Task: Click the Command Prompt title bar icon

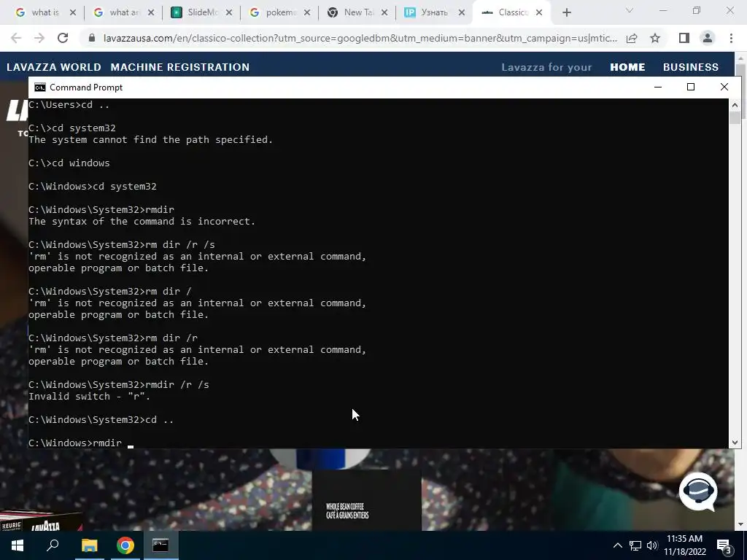Action: point(40,87)
